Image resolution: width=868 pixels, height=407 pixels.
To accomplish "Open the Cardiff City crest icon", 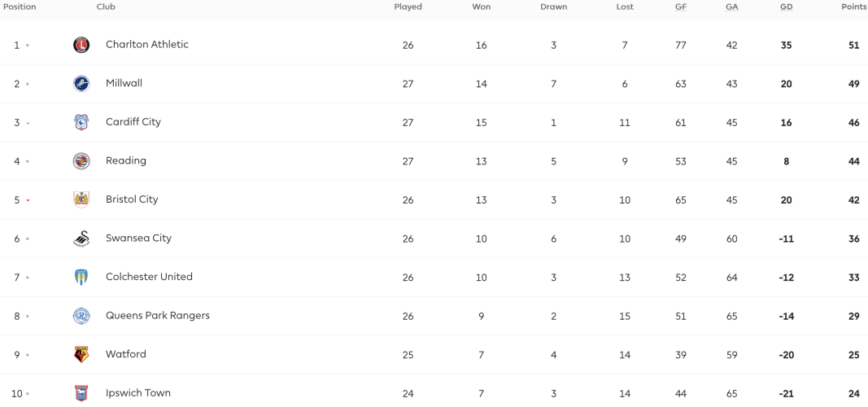I will pyautogui.click(x=81, y=122).
